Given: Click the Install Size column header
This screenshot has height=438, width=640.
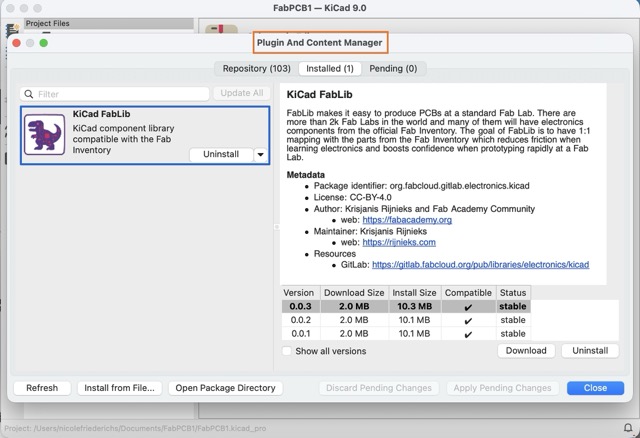Looking at the screenshot, I should pos(415,293).
